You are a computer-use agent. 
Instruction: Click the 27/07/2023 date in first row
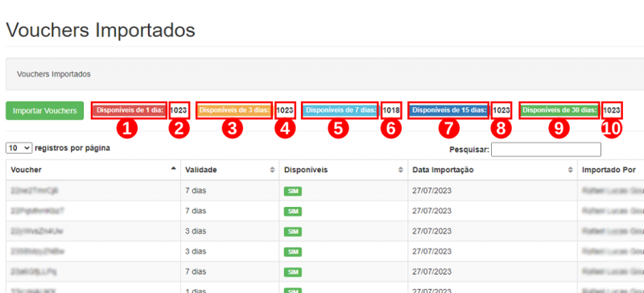pos(431,191)
